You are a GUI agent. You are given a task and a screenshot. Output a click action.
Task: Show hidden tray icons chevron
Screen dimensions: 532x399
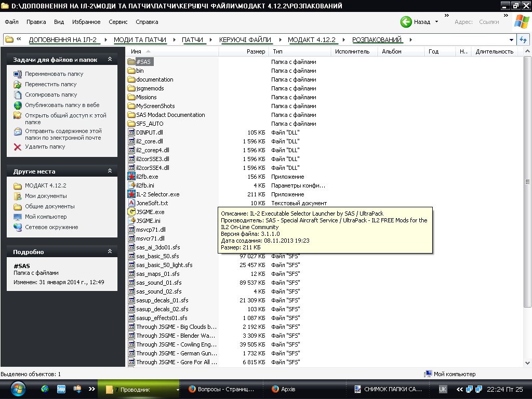[x=459, y=389]
